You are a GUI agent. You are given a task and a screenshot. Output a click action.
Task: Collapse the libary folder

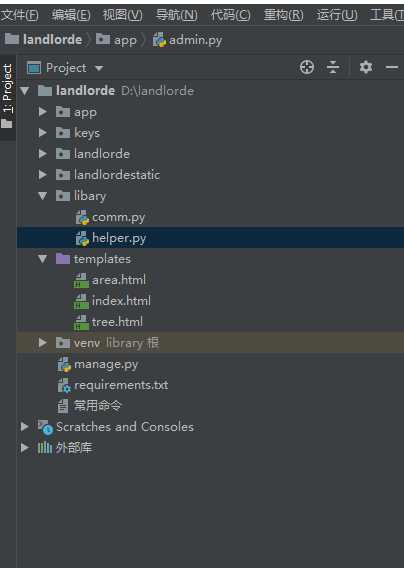tap(43, 196)
